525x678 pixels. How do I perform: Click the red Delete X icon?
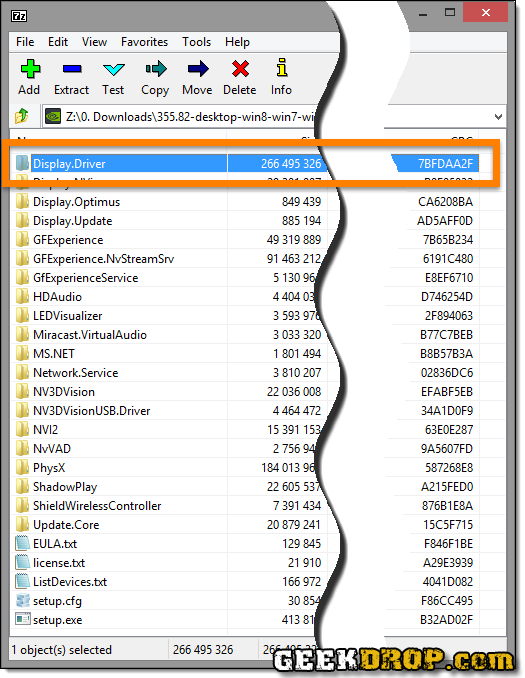coord(240,69)
